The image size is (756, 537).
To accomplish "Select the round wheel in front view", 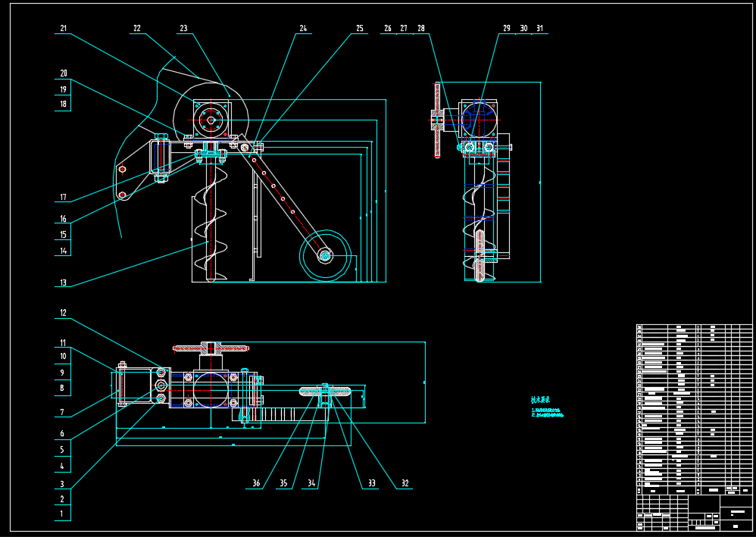I will coord(325,256).
